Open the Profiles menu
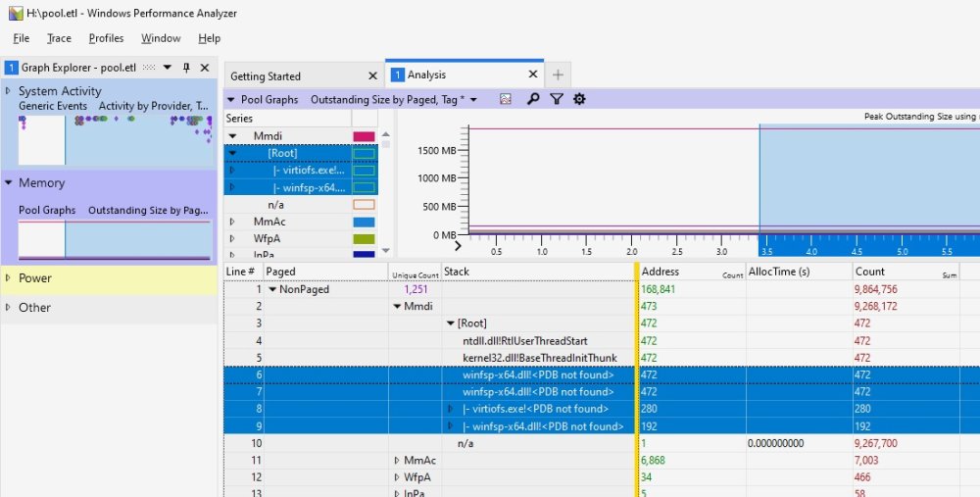 tap(106, 38)
